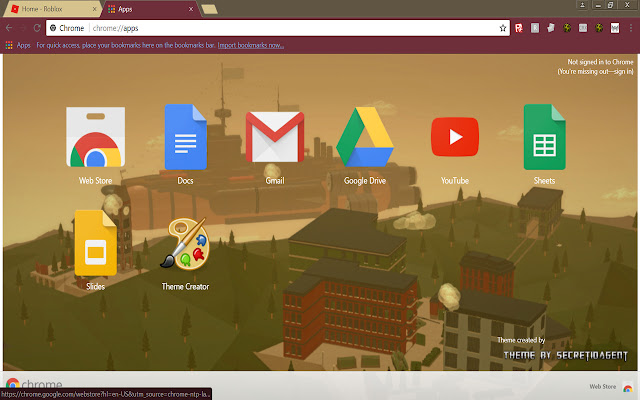The width and height of the screenshot is (640, 400).
Task: Click the white crown extension icon
Action: (615, 28)
